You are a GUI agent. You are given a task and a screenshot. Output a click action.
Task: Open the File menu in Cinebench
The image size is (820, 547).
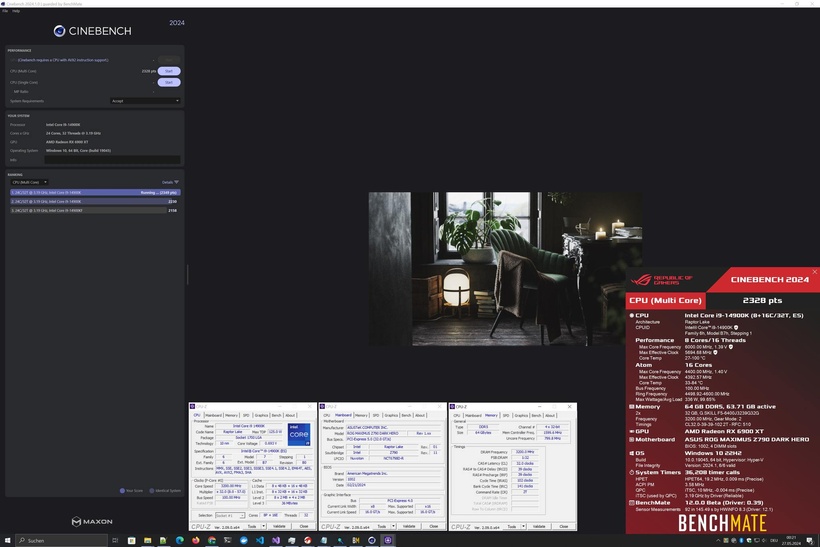point(5,10)
